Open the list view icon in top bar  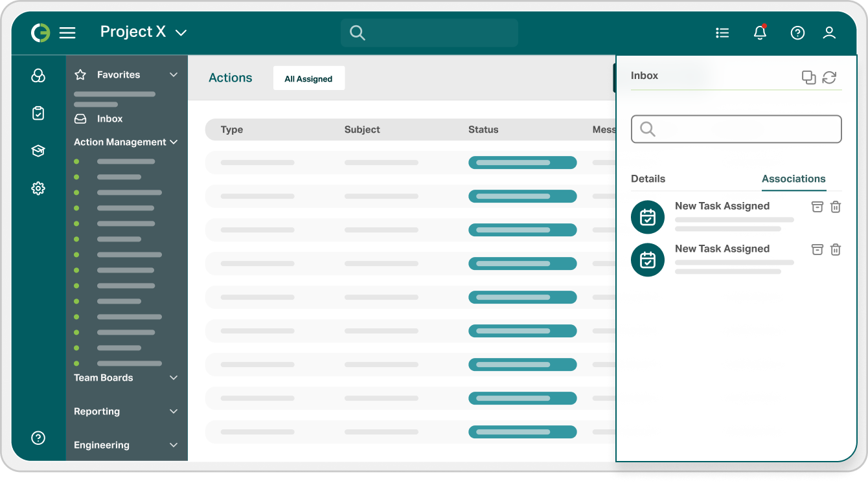pos(722,32)
